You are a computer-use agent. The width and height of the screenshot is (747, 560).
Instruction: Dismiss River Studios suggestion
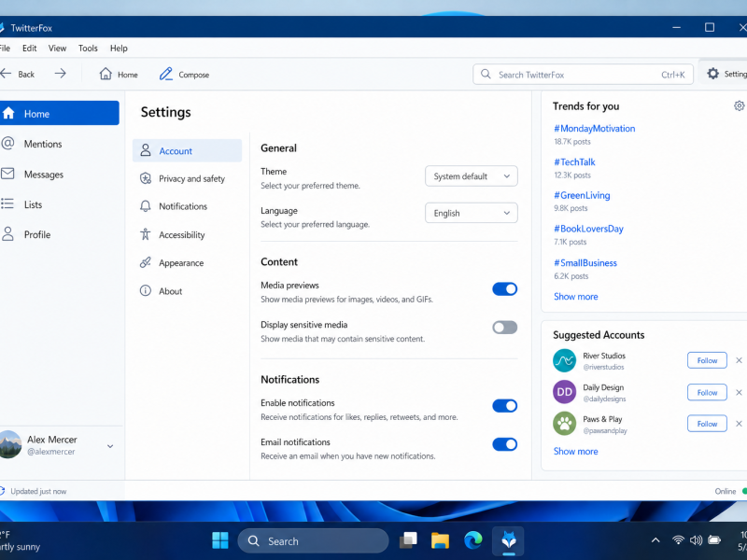[739, 360]
